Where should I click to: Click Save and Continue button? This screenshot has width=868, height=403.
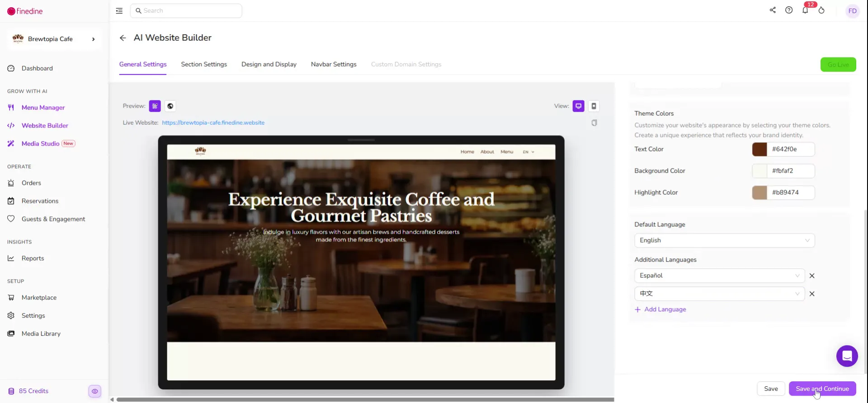tap(822, 389)
